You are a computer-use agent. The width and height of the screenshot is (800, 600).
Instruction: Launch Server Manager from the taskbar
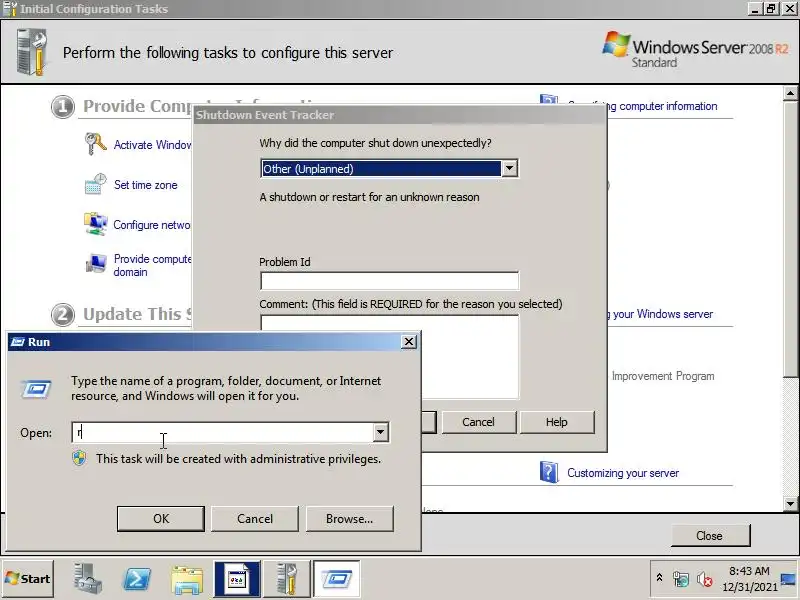click(87, 579)
